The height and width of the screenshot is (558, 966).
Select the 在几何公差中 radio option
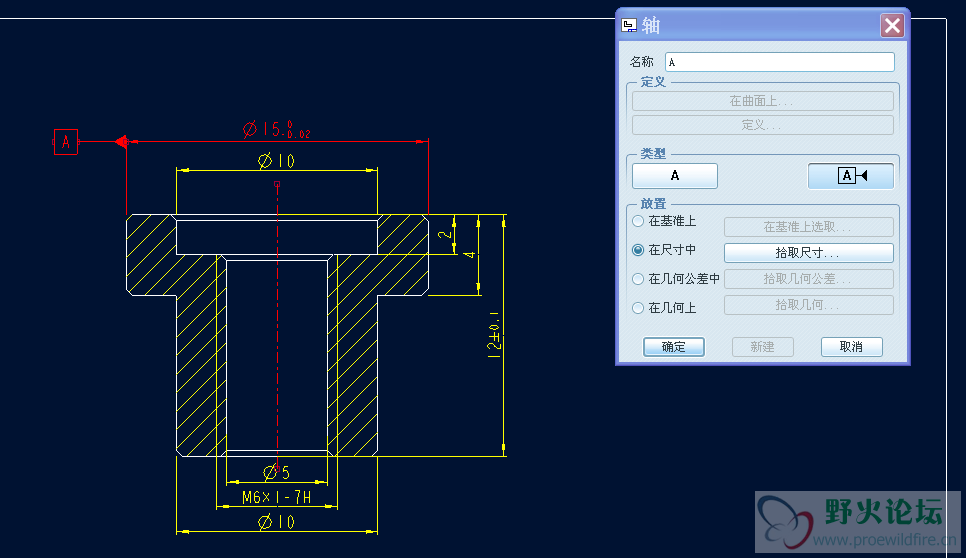(638, 278)
